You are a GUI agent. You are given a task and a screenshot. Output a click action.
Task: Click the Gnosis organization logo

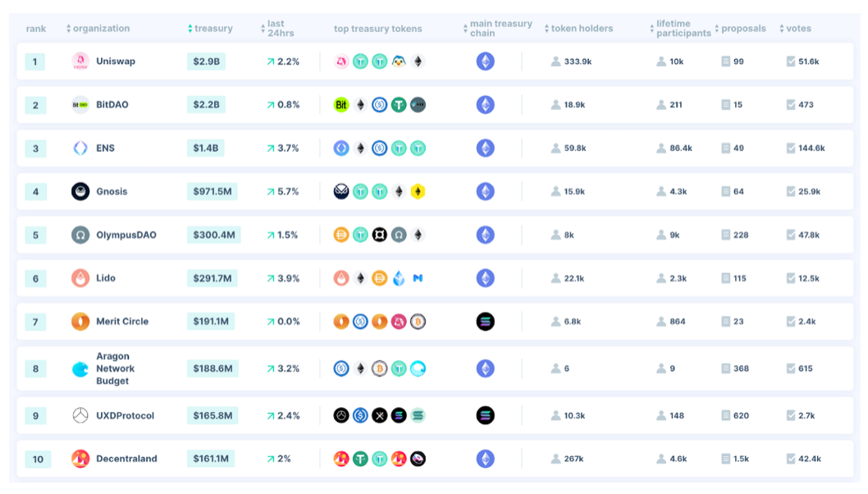point(80,192)
